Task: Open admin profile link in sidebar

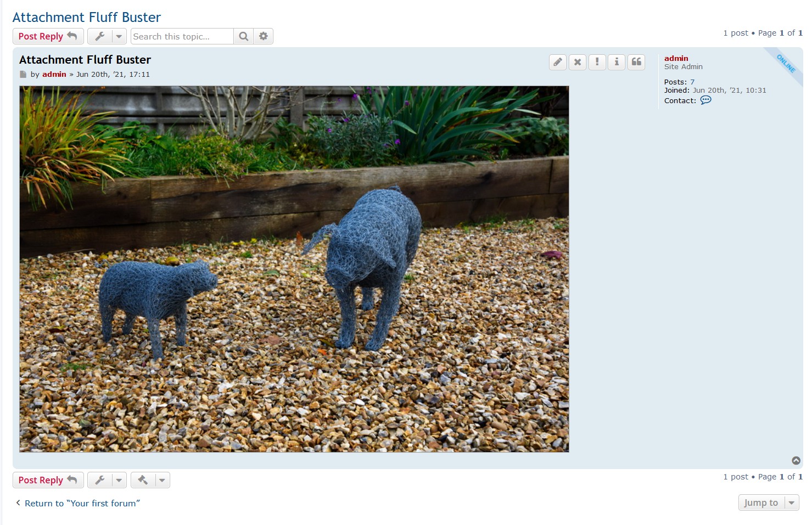Action: point(676,58)
